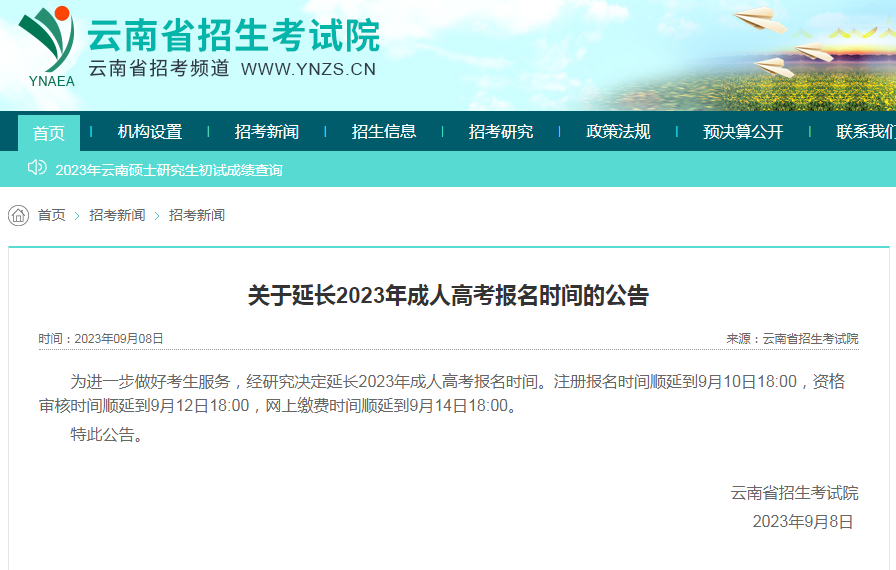
Task: Click the last 招考新闻 breadcrumb link
Action: pyautogui.click(x=197, y=215)
